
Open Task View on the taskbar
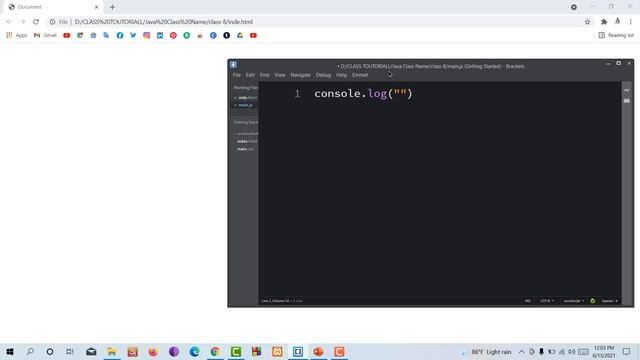[x=70, y=352]
